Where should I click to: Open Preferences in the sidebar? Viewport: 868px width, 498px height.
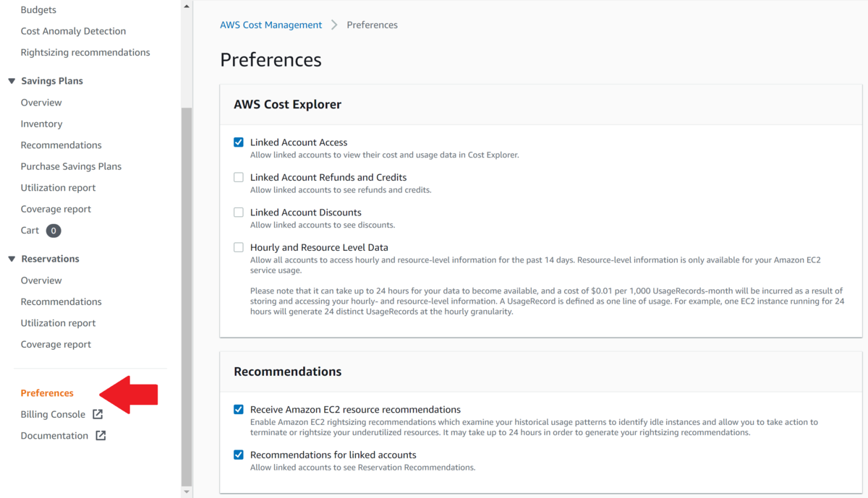tap(47, 393)
